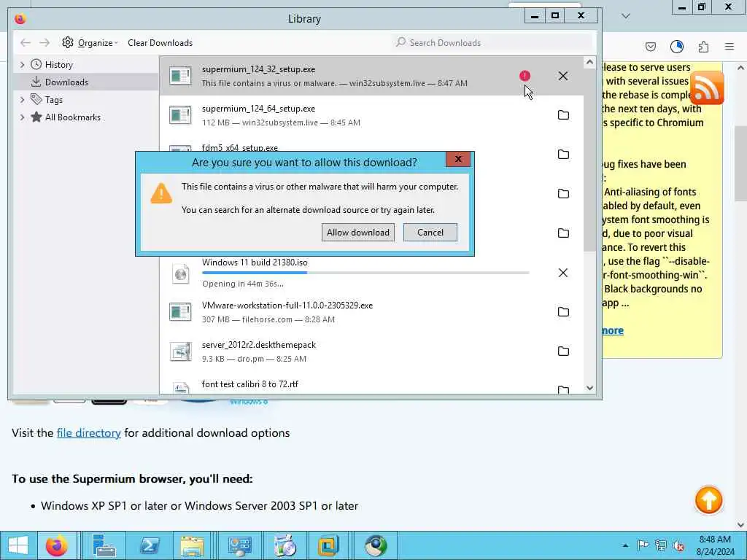Select the server_2012r2.deskthemepack entry

371,351
